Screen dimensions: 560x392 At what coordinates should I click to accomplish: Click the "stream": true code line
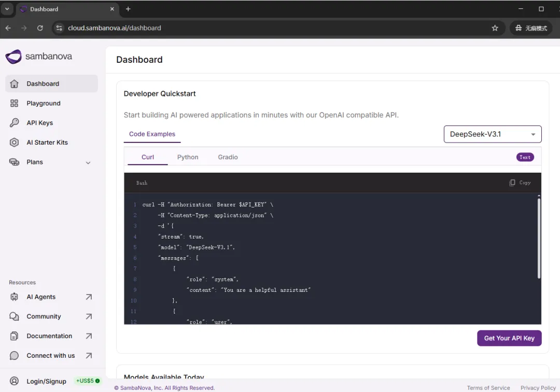[181, 236]
